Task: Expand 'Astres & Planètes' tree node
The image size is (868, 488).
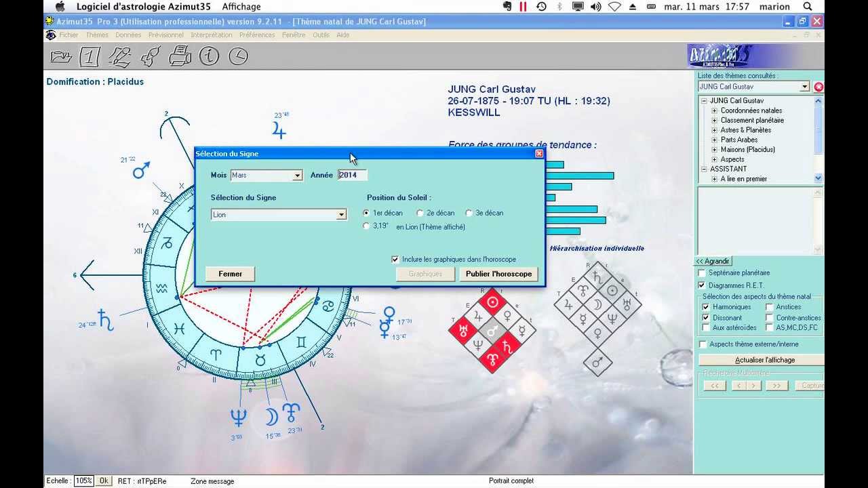Action: [714, 130]
